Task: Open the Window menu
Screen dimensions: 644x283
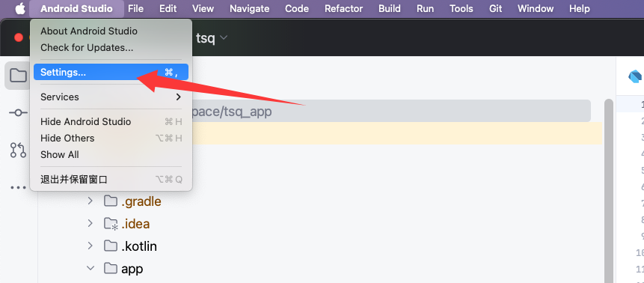Action: tap(536, 9)
